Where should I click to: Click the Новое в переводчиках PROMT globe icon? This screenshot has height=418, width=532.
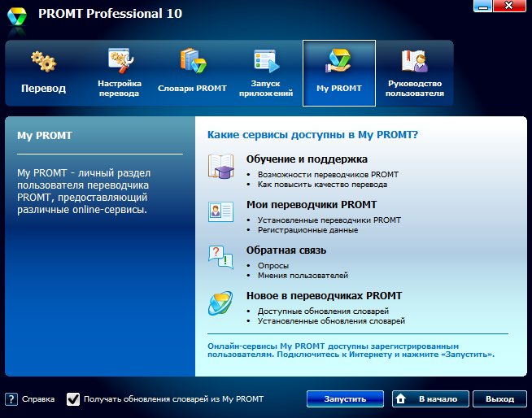(220, 303)
